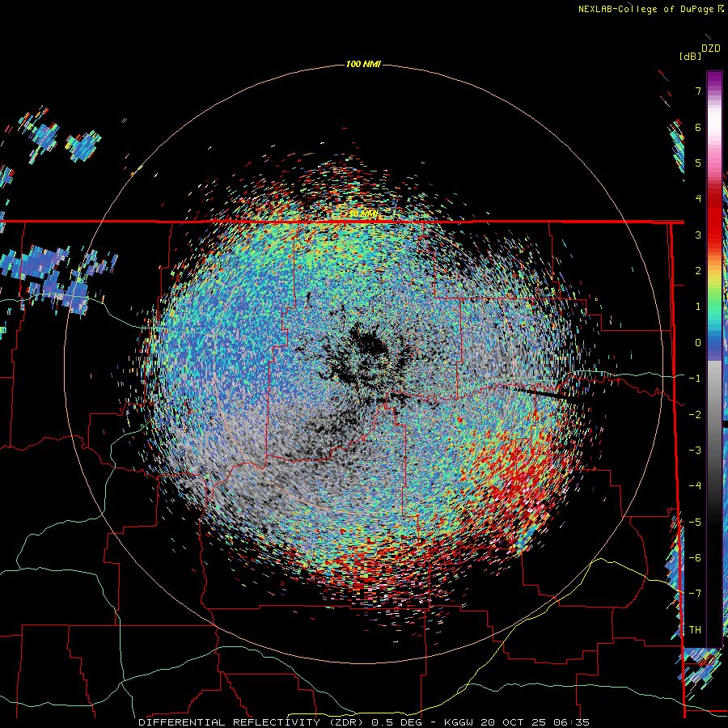Click the 50 NMI range ring label
Screen dimensions: 728x728
363,214
